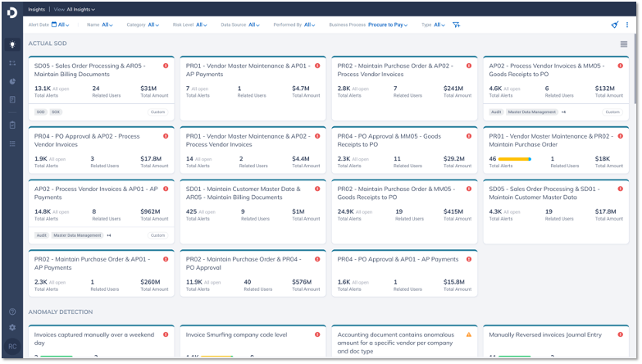Open the Insights lightbulb sidebar icon
This screenshot has height=364, width=642.
pos(12,44)
